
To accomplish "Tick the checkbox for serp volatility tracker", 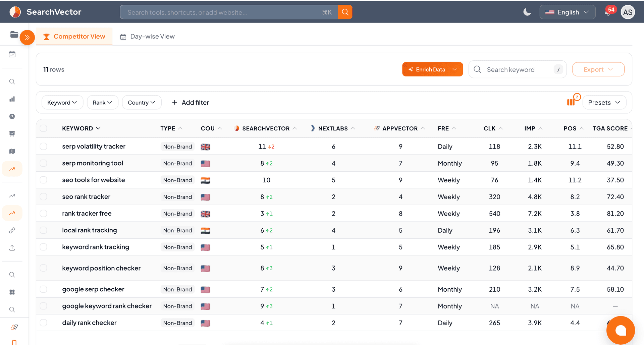I will point(43,147).
